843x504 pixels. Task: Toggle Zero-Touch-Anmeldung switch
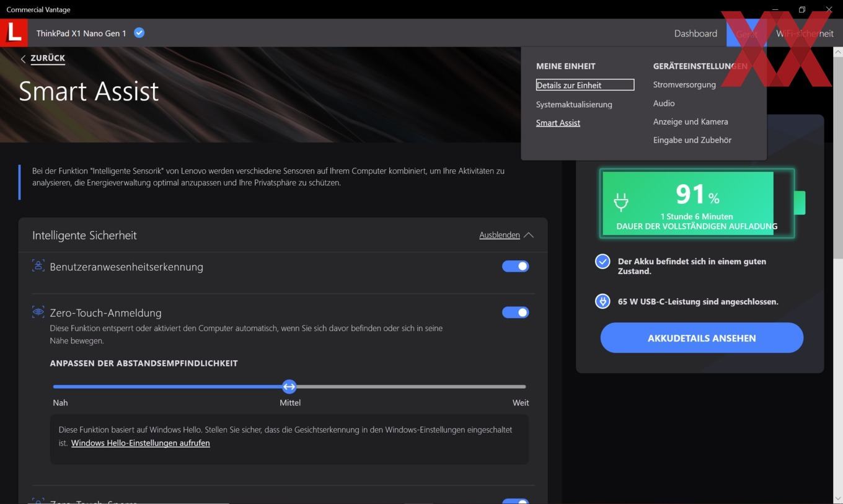click(x=515, y=312)
